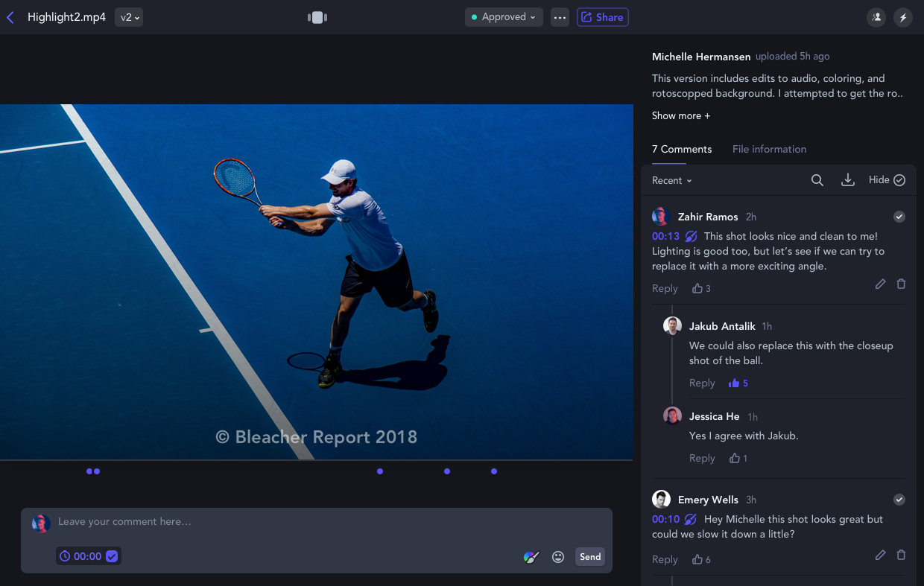This screenshot has height=586, width=924.
Task: Mark Zahir Ramos's comment as resolved
Action: 899,217
